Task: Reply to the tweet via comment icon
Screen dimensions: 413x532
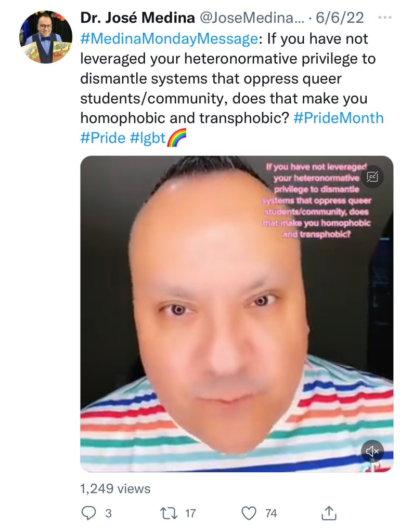Action: click(88, 513)
